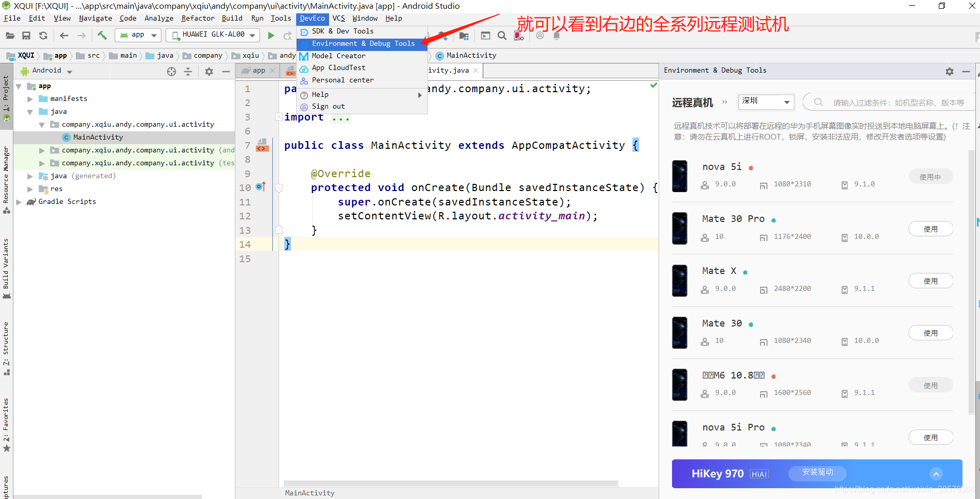Click the related XML gutter icon at line 7

click(262, 145)
